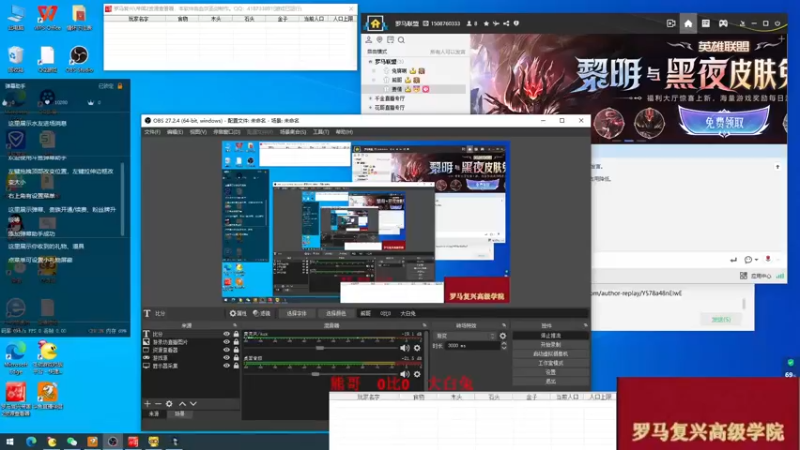This screenshot has height=450, width=800.
Task: Open 视图(V) menu in OBS
Action: tap(198, 132)
